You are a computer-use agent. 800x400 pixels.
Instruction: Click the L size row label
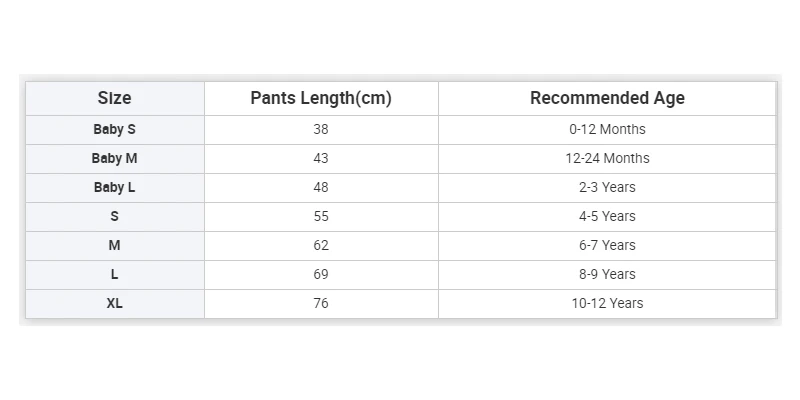pyautogui.click(x=115, y=274)
